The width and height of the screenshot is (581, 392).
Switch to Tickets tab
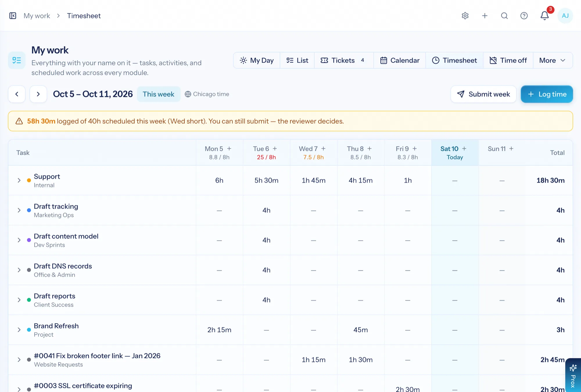pos(344,60)
